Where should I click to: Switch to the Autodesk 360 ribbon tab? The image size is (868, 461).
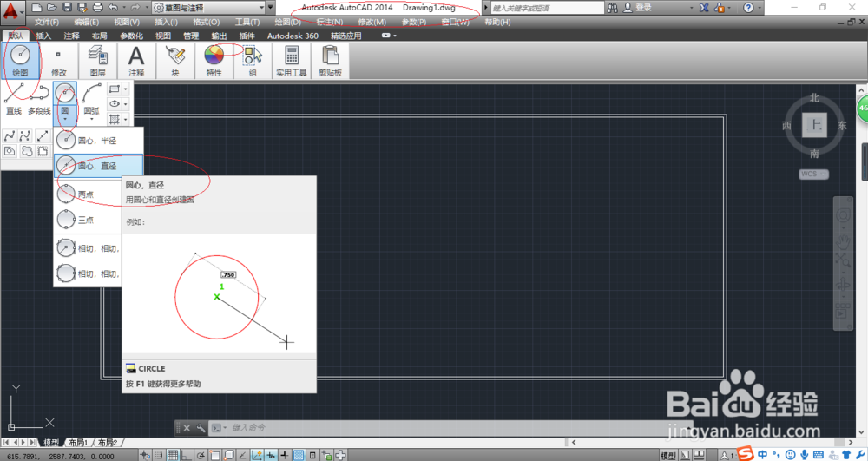pyautogui.click(x=293, y=36)
